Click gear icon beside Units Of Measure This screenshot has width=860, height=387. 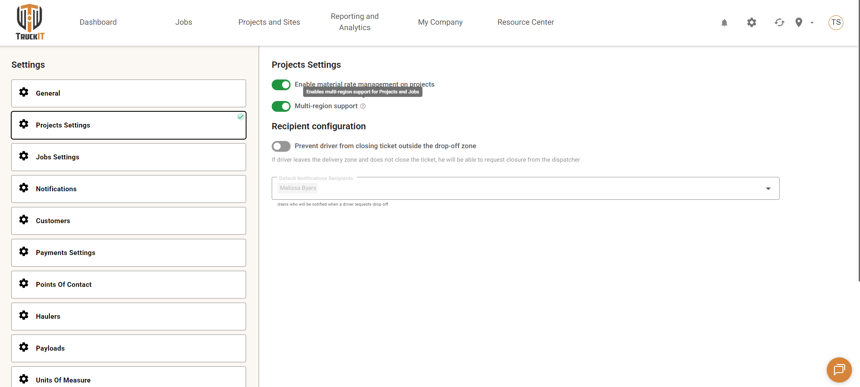[24, 379]
